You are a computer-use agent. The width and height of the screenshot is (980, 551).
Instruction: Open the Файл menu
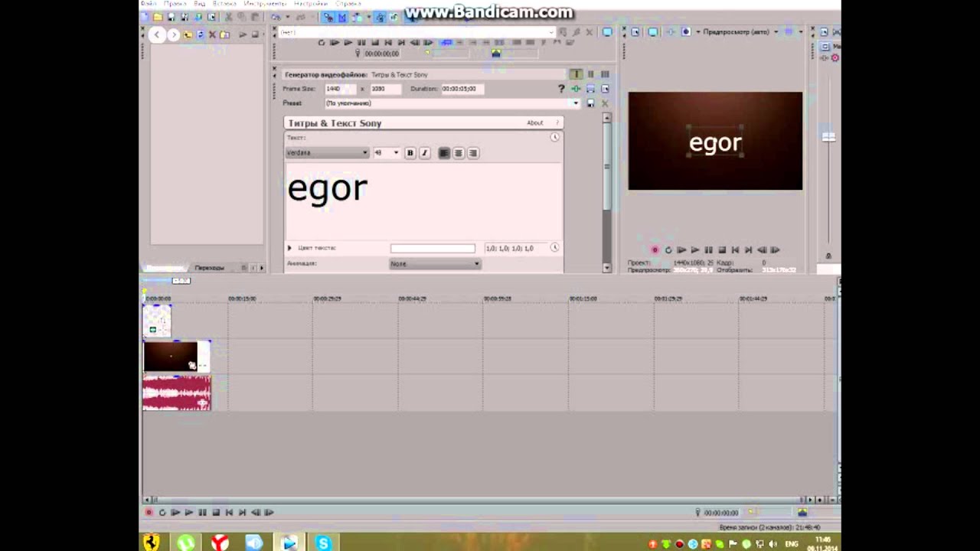[148, 4]
